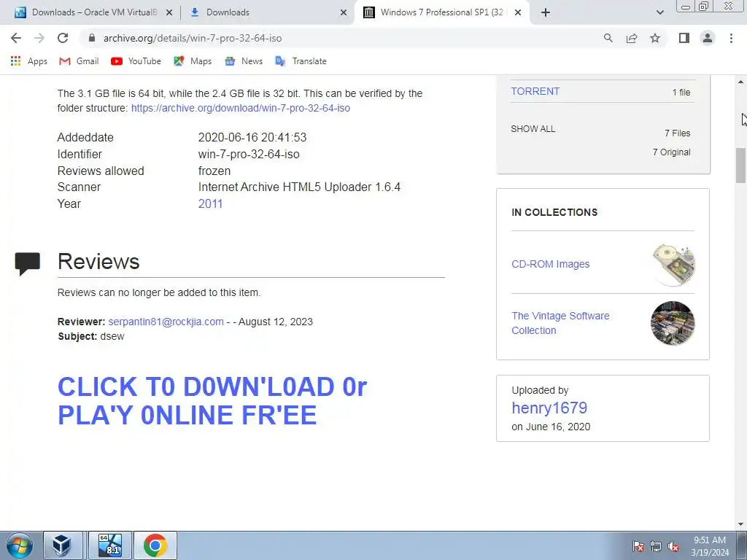Click the scanner value Internet Archive HTML5 Uploader
This screenshot has width=747, height=560.
point(299,187)
